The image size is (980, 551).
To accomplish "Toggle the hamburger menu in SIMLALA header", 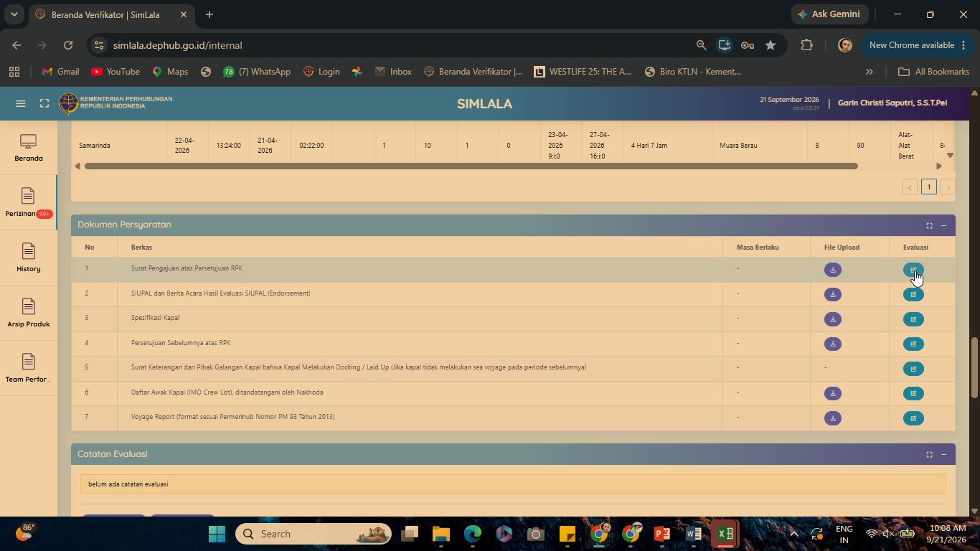I will pos(21,103).
